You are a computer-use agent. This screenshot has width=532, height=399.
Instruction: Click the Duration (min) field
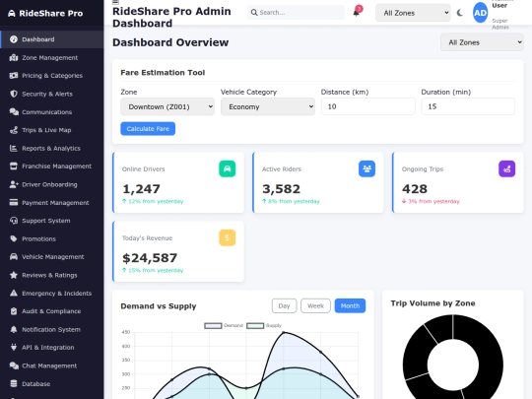point(468,106)
